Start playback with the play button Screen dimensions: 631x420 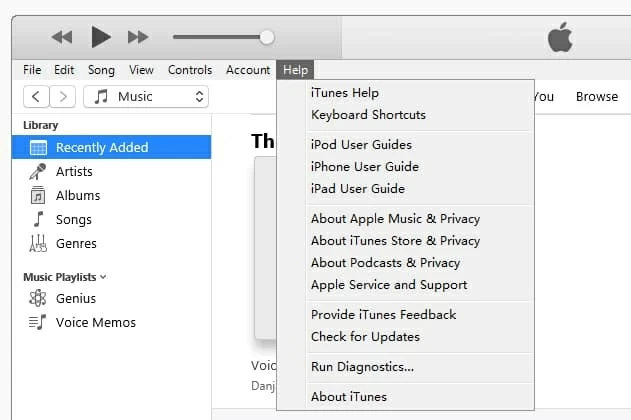click(x=101, y=37)
